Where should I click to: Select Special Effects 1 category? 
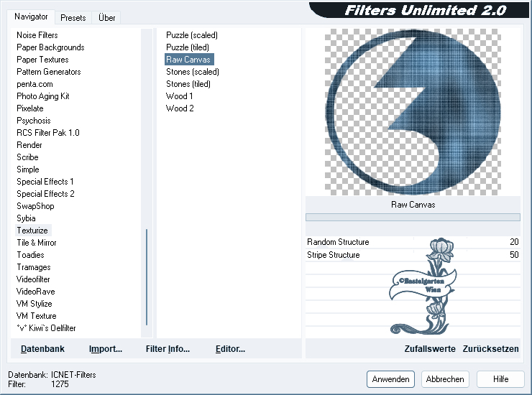pos(45,182)
